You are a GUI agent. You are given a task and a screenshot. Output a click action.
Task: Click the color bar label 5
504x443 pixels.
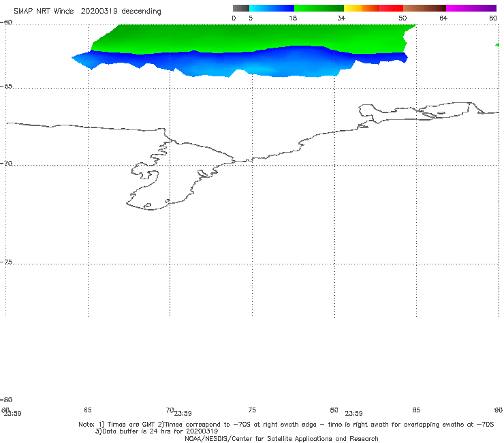(x=251, y=18)
